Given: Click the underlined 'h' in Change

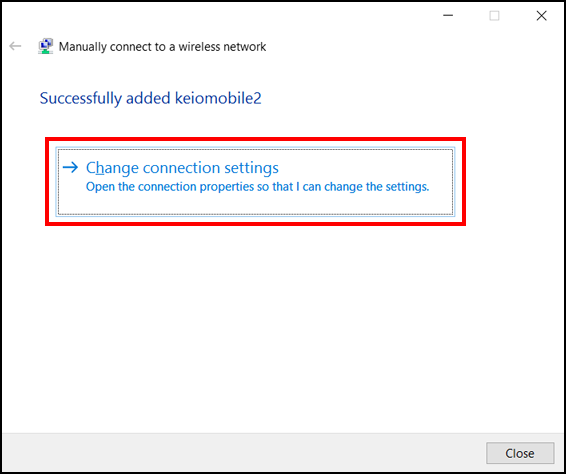Looking at the screenshot, I should click(x=100, y=168).
